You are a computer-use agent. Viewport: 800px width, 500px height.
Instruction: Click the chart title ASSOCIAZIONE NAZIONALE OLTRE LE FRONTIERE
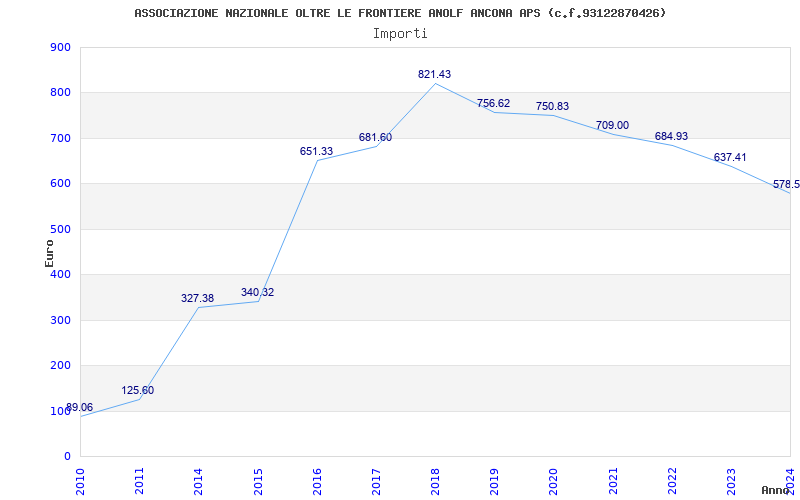401,13
